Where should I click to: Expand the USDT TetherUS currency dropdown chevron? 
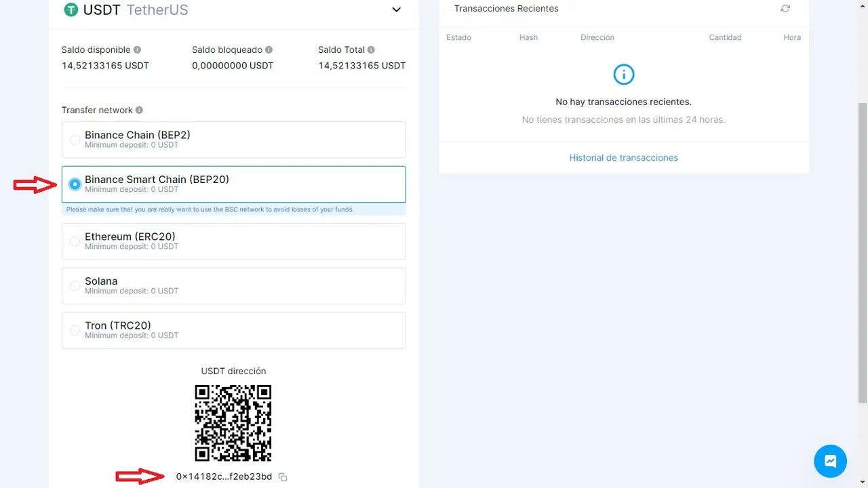[x=397, y=10]
